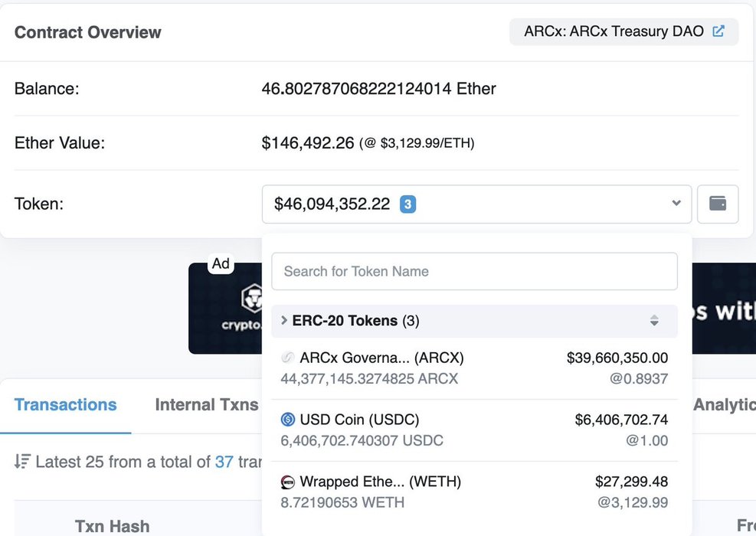Click the 37 total transactions link
756x536 pixels.
(224, 462)
